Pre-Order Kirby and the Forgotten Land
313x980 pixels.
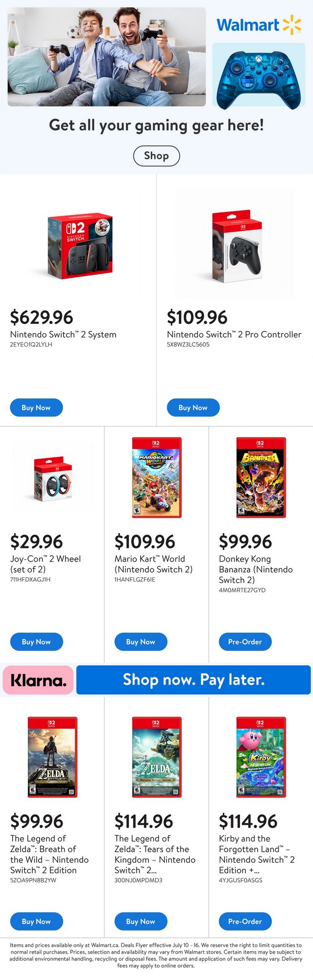[245, 922]
